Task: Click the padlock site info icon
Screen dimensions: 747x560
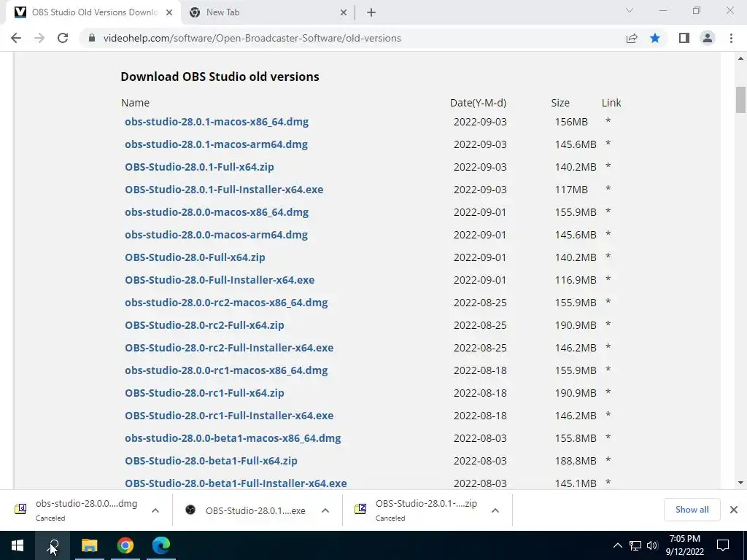Action: pyautogui.click(x=92, y=38)
